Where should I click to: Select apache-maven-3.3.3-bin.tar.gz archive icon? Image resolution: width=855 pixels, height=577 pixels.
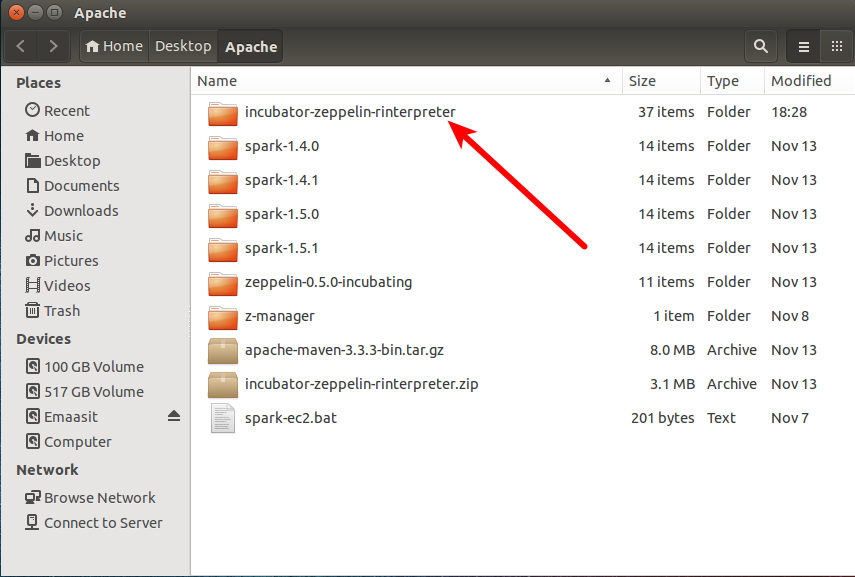tap(222, 351)
